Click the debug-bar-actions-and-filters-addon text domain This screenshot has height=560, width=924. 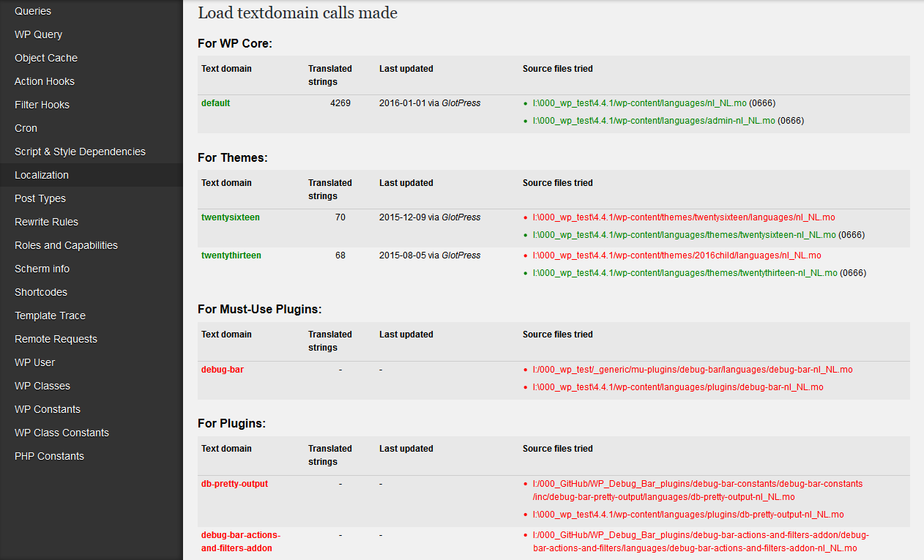pos(241,542)
